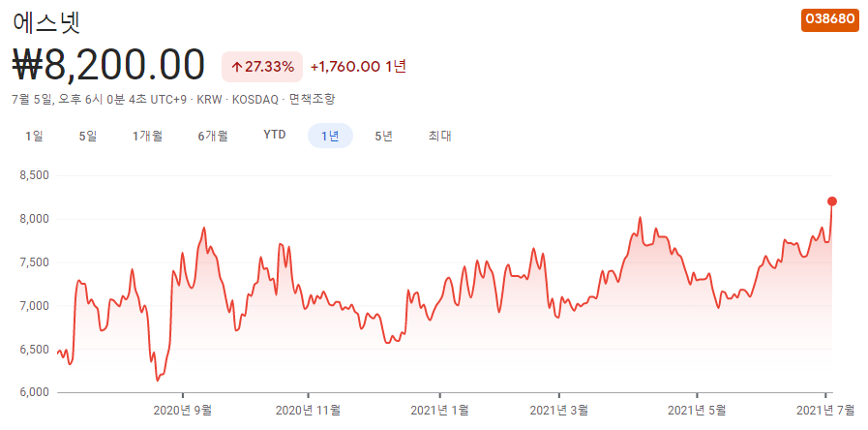
Task: Click the 에스넷 stock name heading
Action: pos(46,21)
